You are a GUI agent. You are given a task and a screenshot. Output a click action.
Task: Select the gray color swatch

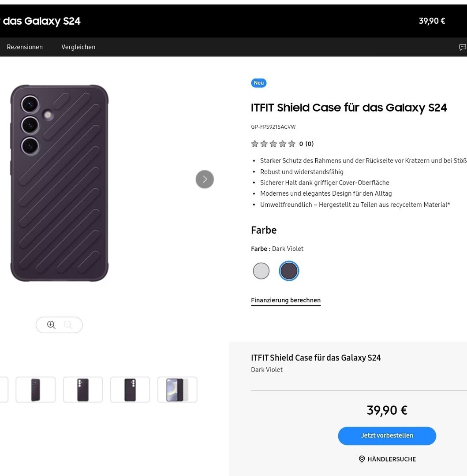coord(261,271)
